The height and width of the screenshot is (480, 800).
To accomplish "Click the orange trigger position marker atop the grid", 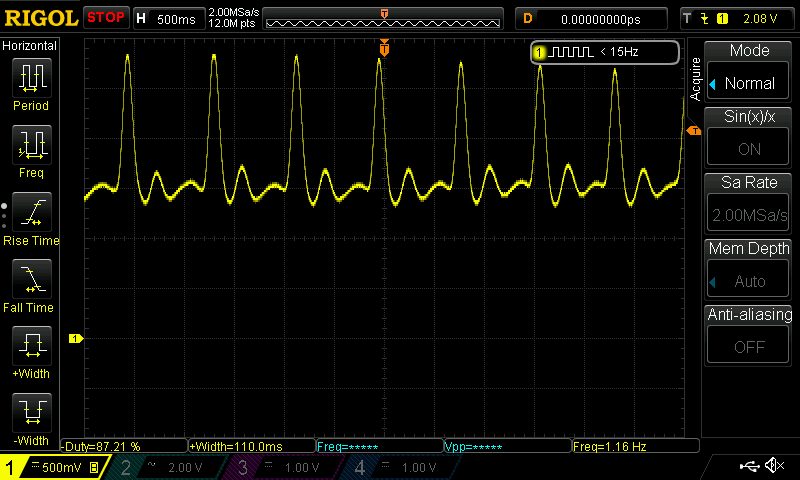I will pyautogui.click(x=384, y=46).
